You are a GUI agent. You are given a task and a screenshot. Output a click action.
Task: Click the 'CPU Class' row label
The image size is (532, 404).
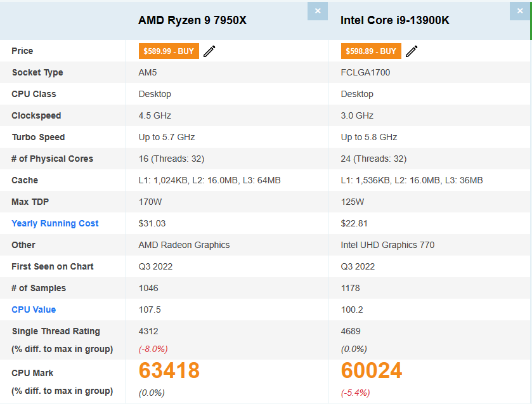(x=34, y=94)
